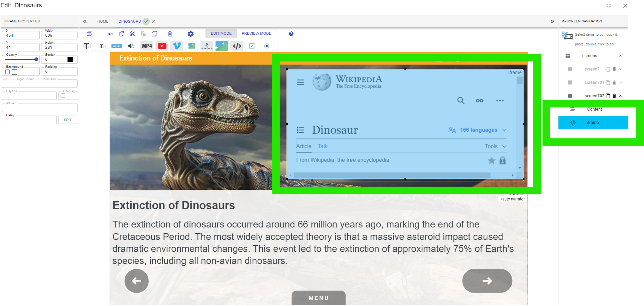Select Edit Mode
The image size is (644, 306).
point(221,33)
